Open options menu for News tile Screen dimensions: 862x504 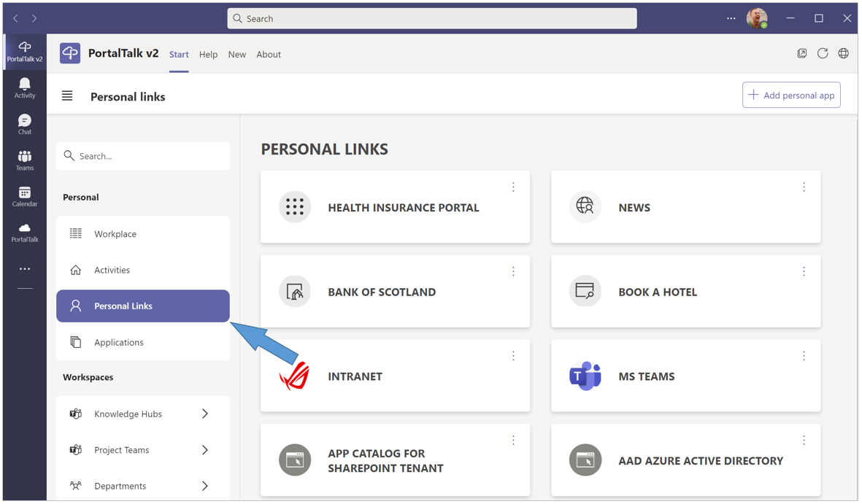[x=804, y=187]
